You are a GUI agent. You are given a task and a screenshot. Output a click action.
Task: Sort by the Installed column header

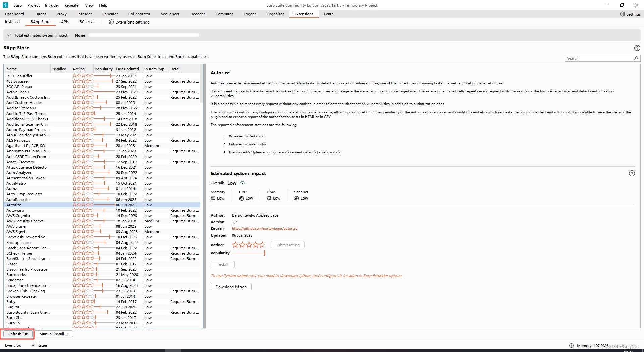pos(61,69)
